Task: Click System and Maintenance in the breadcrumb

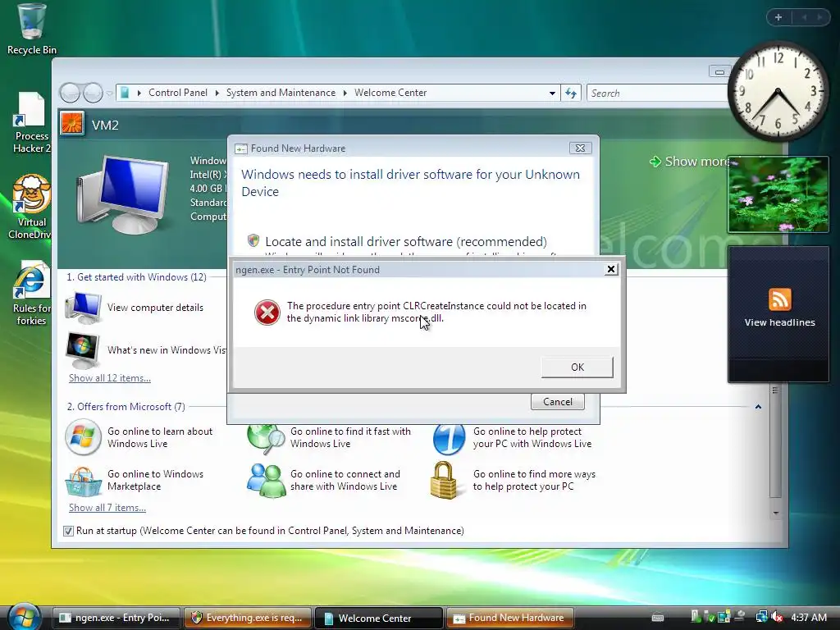Action: pyautogui.click(x=281, y=93)
